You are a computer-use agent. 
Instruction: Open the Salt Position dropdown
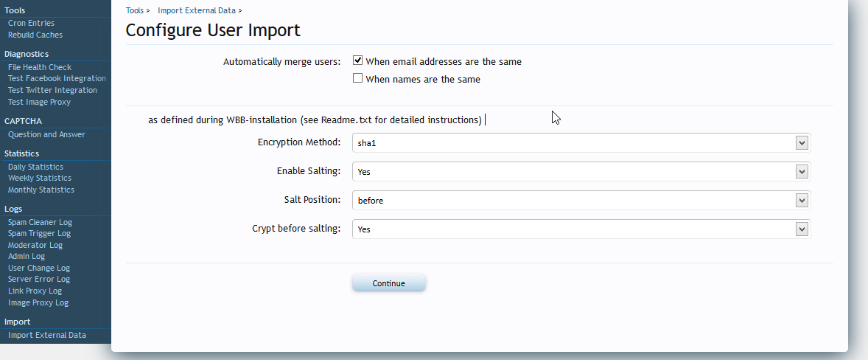[581, 201]
